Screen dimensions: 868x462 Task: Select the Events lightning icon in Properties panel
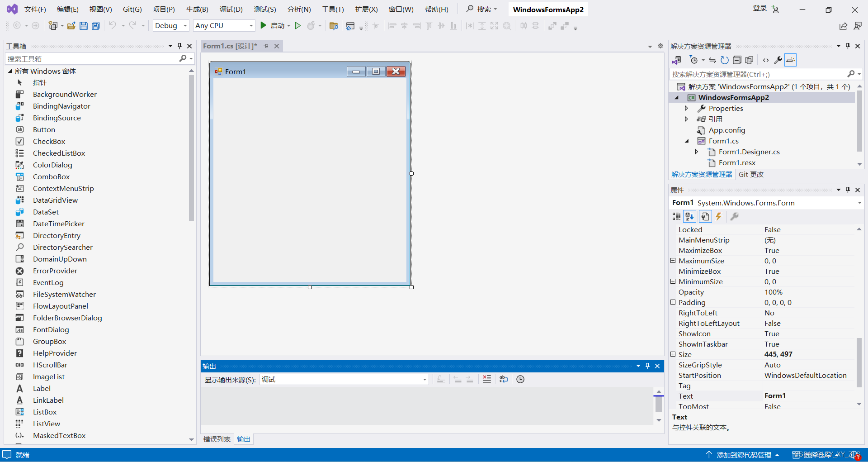(719, 216)
